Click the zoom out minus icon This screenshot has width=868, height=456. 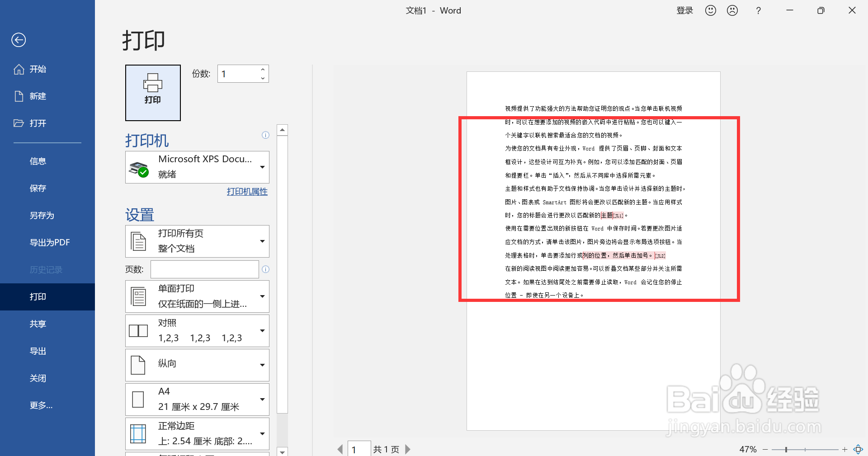click(x=765, y=449)
